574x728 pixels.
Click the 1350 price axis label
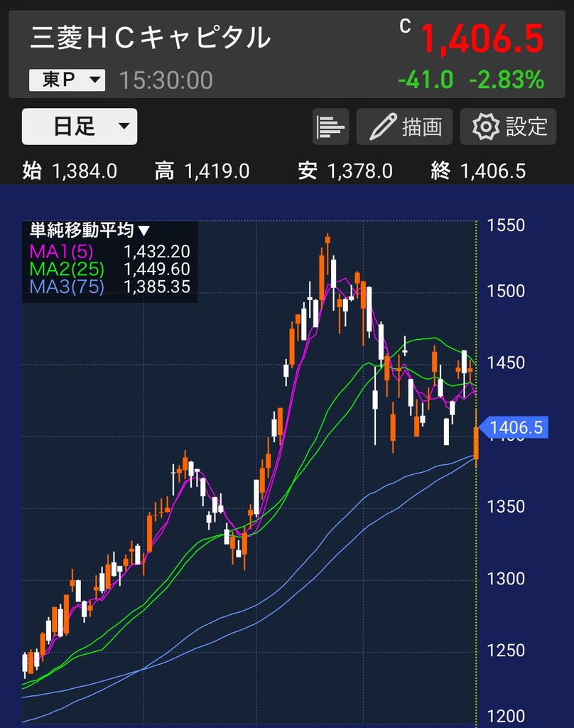(x=506, y=506)
